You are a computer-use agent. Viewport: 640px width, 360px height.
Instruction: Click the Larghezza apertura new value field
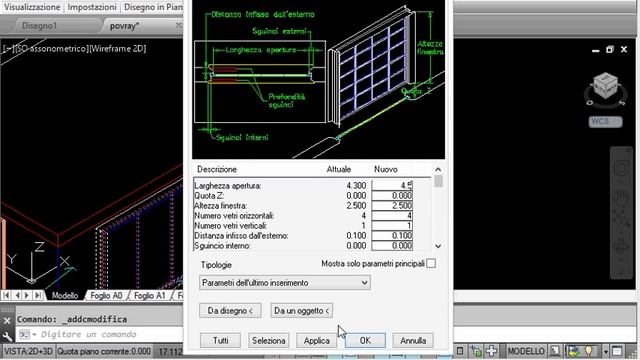392,185
